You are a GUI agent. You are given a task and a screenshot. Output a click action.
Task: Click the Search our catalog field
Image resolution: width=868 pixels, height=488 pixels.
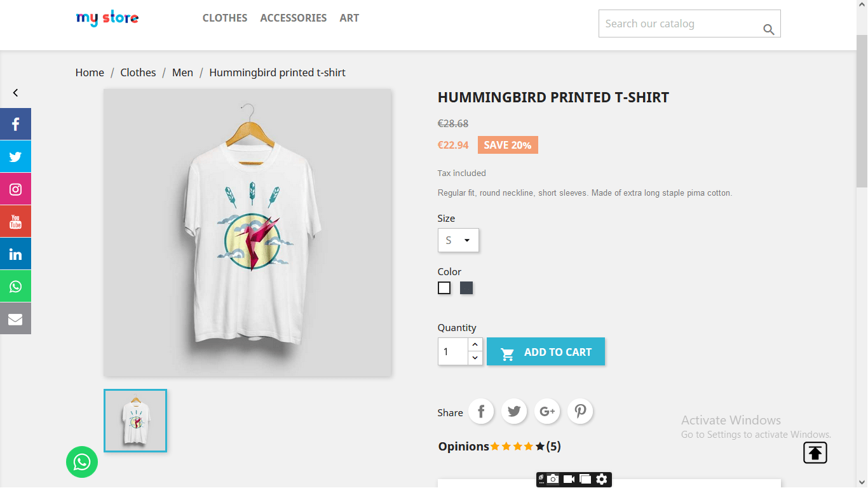point(689,24)
